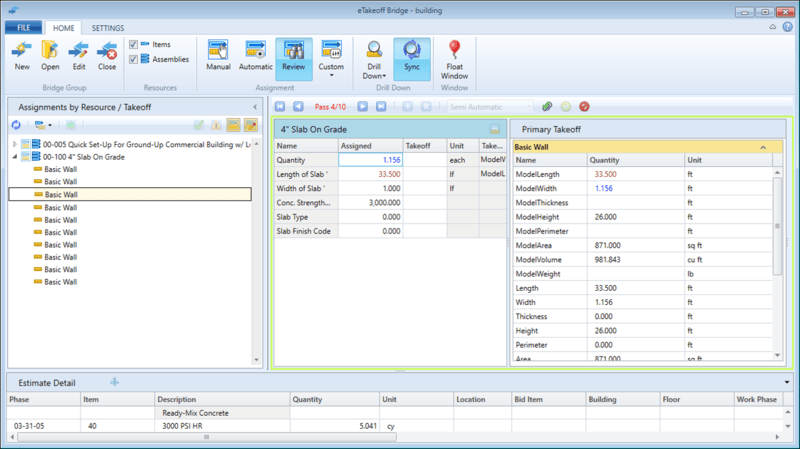Image resolution: width=800 pixels, height=449 pixels.
Task: Jump to first pass
Action: (x=280, y=107)
